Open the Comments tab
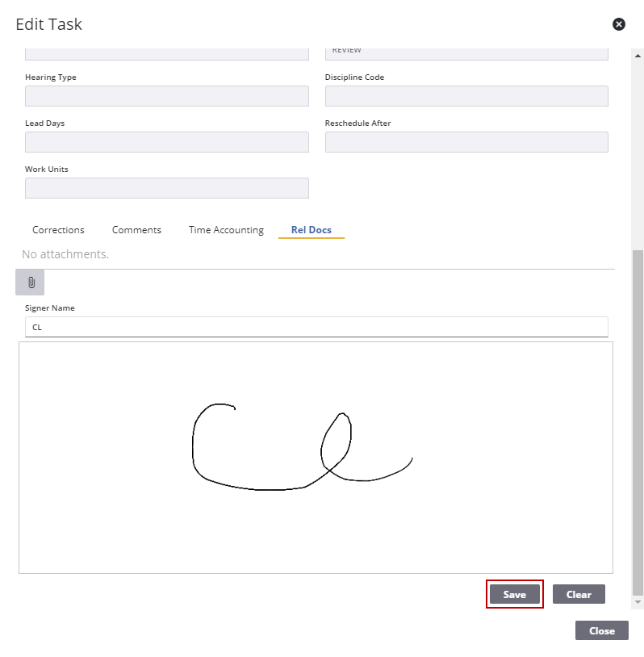 [136, 230]
